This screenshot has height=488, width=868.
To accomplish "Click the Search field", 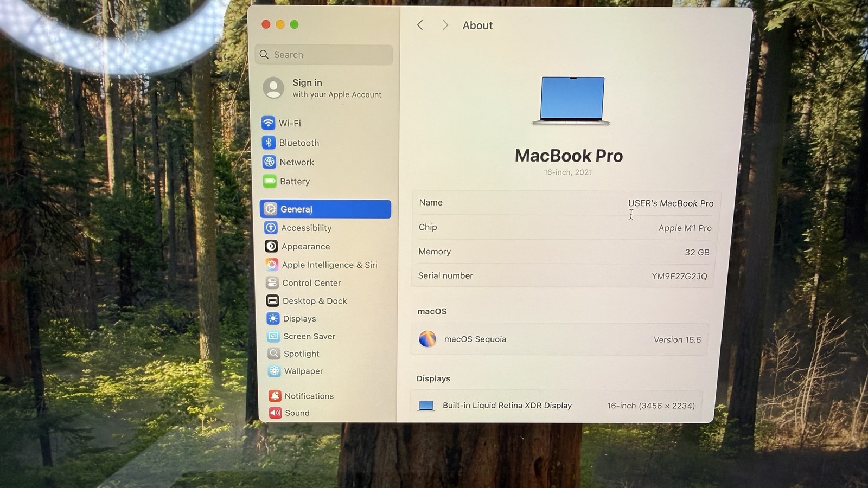I will click(x=324, y=55).
